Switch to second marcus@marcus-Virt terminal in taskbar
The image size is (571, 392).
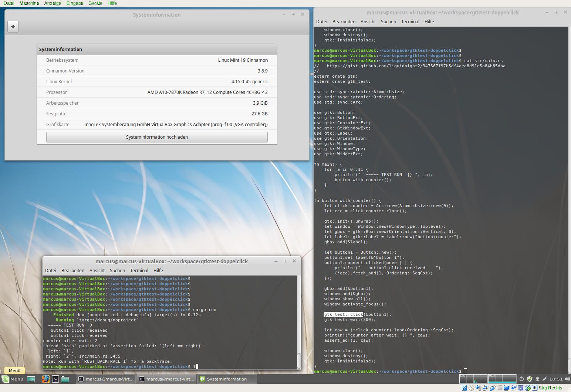[x=166, y=379]
